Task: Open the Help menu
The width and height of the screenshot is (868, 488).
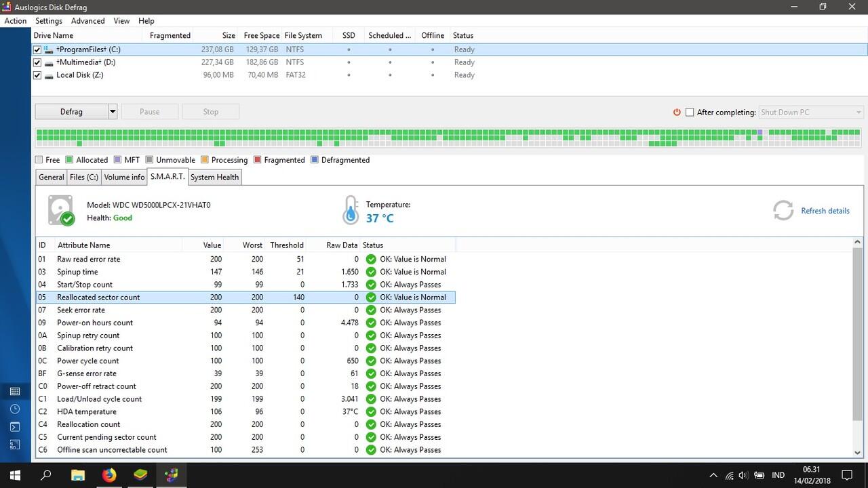Action: point(146,21)
